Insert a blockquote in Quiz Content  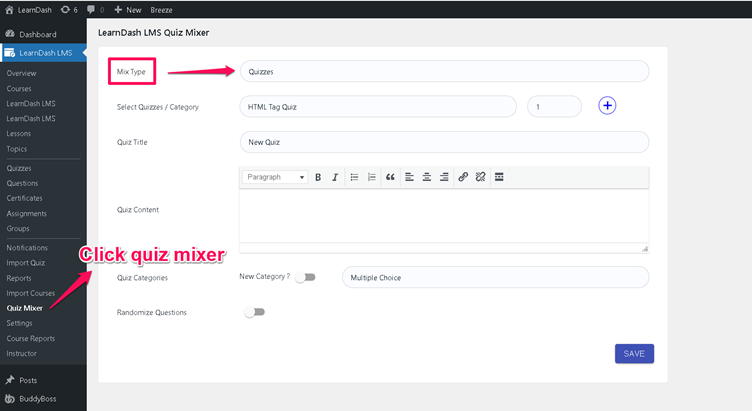pos(390,177)
